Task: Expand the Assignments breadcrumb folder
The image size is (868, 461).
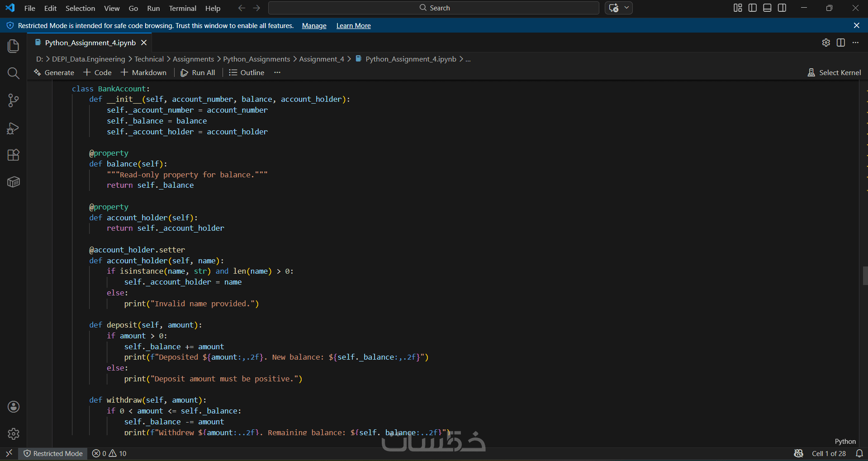Action: 193,59
